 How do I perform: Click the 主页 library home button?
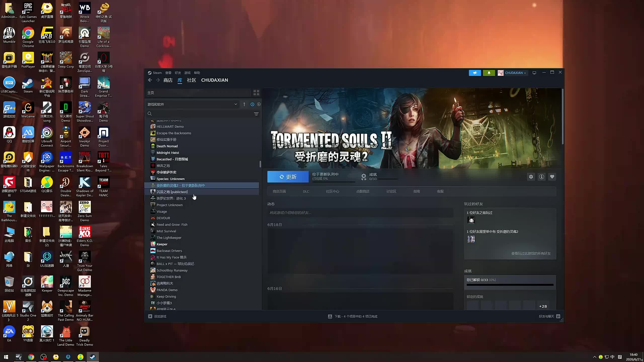tap(198, 93)
